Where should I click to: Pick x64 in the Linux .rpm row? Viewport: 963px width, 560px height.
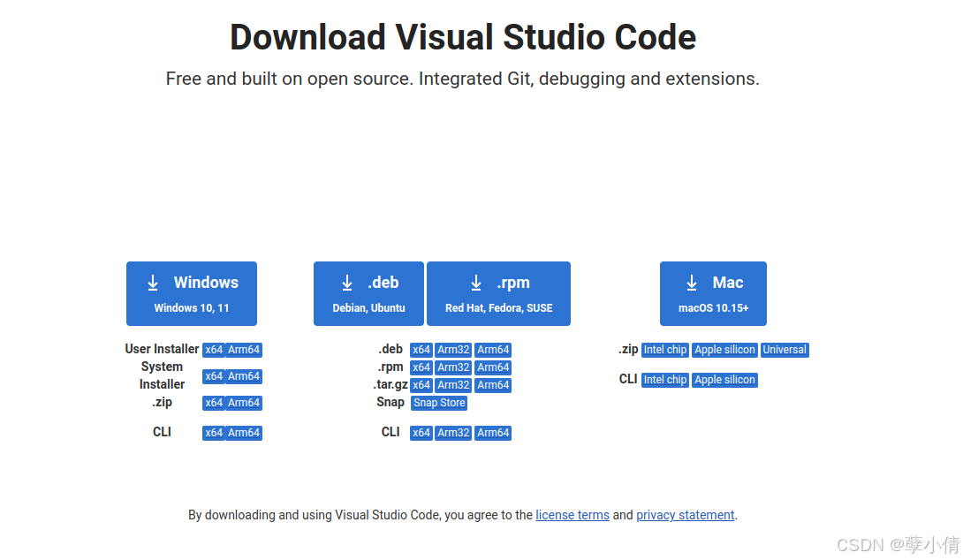pyautogui.click(x=421, y=367)
